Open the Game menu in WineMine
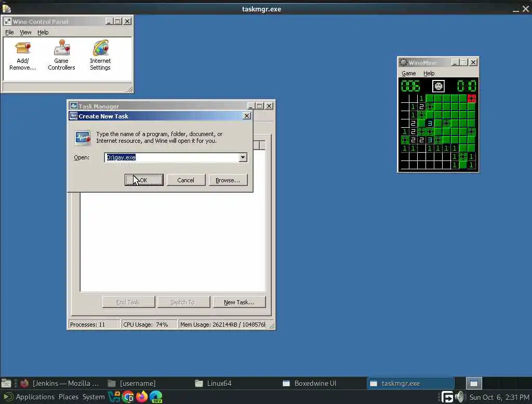This screenshot has width=532, height=404. tap(408, 73)
